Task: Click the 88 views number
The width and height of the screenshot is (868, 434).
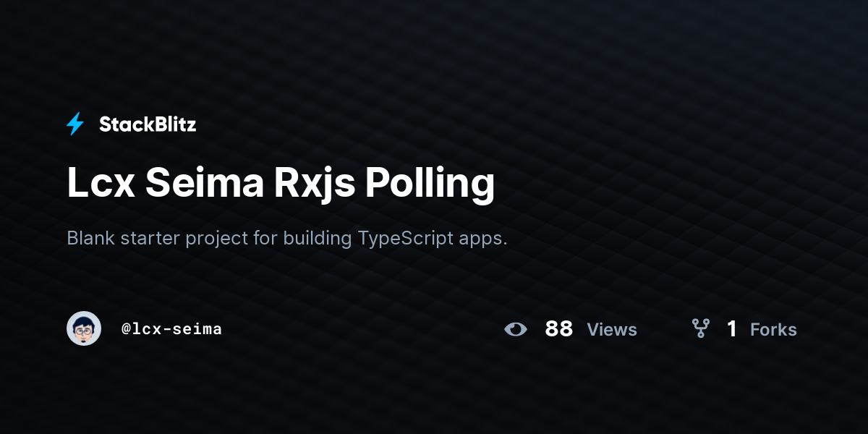Action: point(559,329)
